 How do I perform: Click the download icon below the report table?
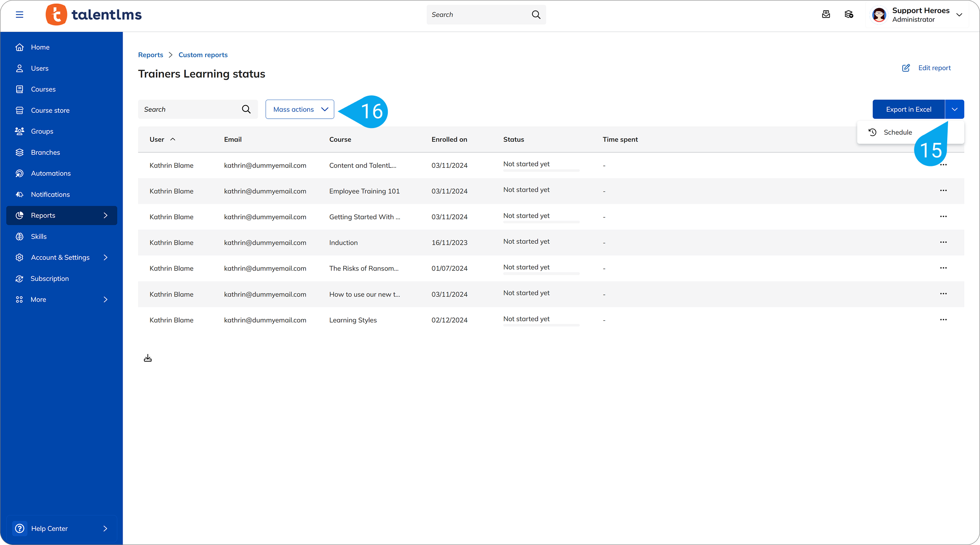pyautogui.click(x=148, y=358)
